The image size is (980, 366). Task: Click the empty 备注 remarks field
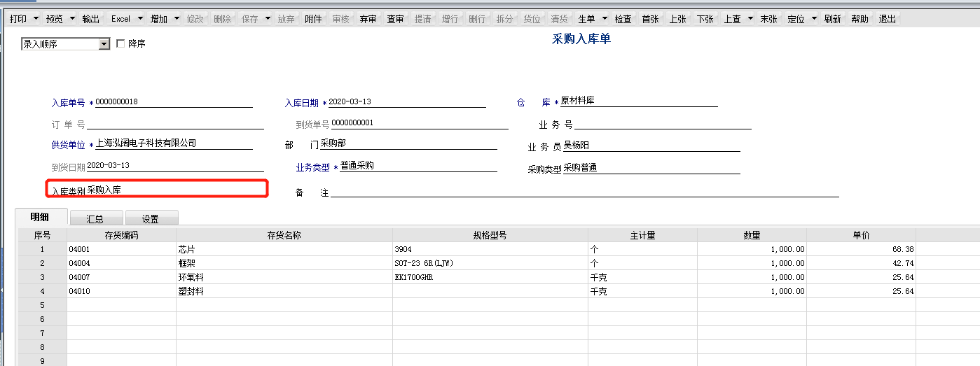(x=585, y=192)
